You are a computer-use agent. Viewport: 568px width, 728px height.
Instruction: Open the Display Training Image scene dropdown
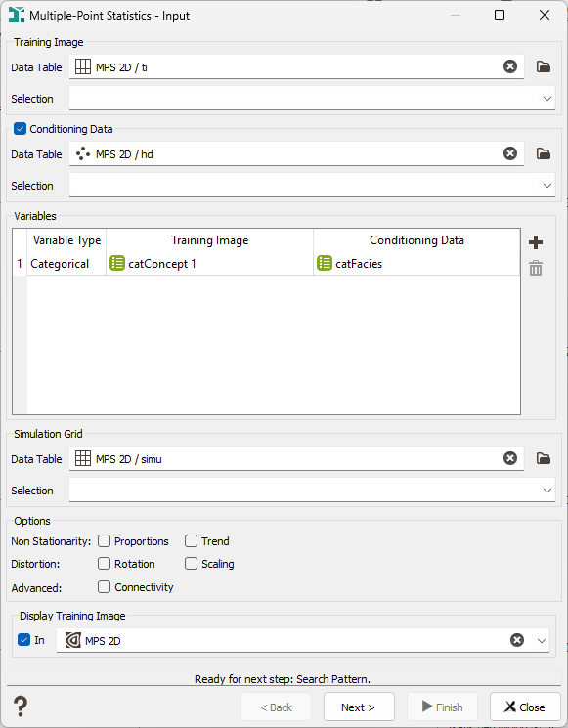point(541,641)
